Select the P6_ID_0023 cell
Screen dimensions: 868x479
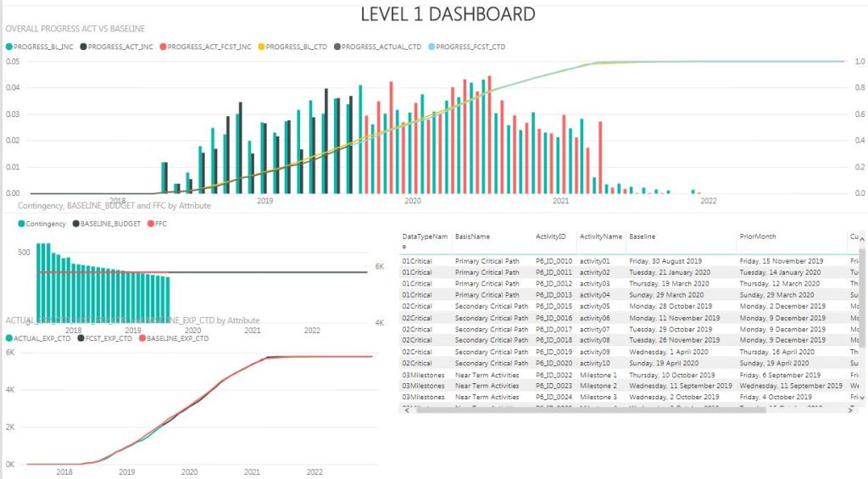[554, 386]
